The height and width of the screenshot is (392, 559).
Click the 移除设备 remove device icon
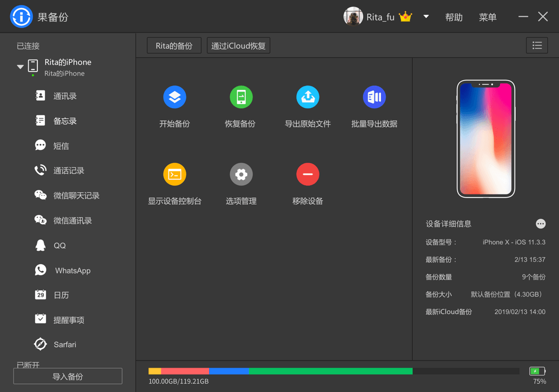coord(308,174)
